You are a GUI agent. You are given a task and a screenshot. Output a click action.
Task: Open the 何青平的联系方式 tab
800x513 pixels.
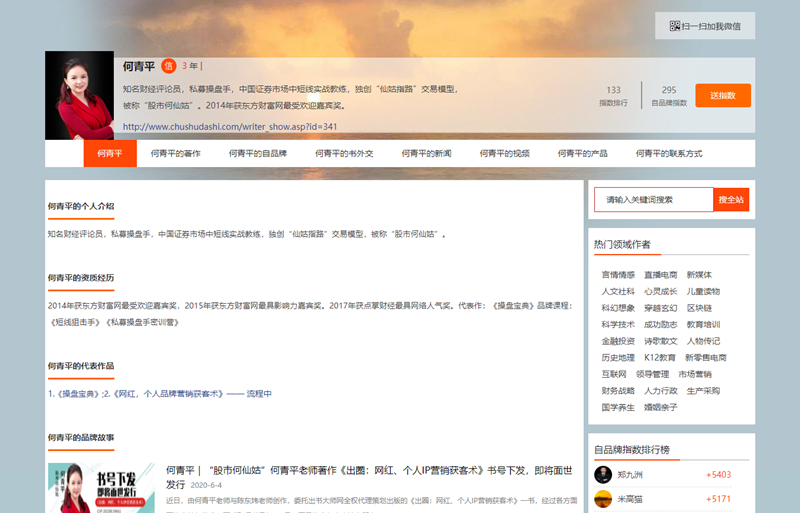click(669, 154)
